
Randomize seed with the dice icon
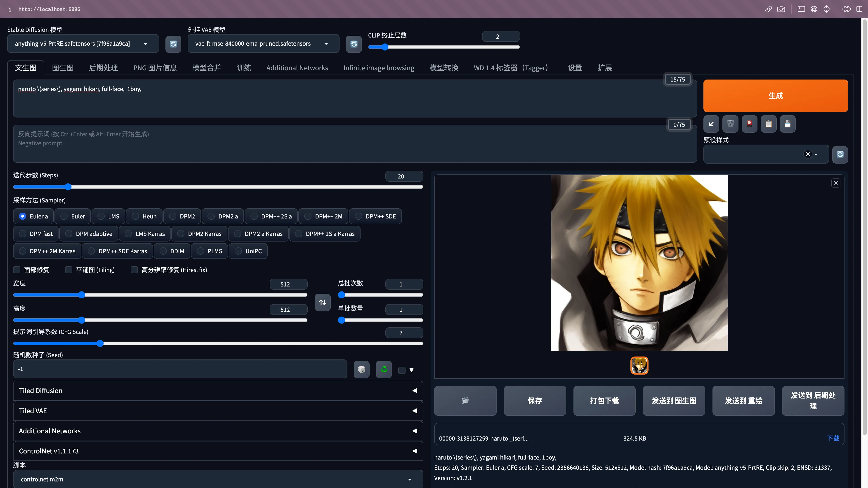pyautogui.click(x=362, y=369)
